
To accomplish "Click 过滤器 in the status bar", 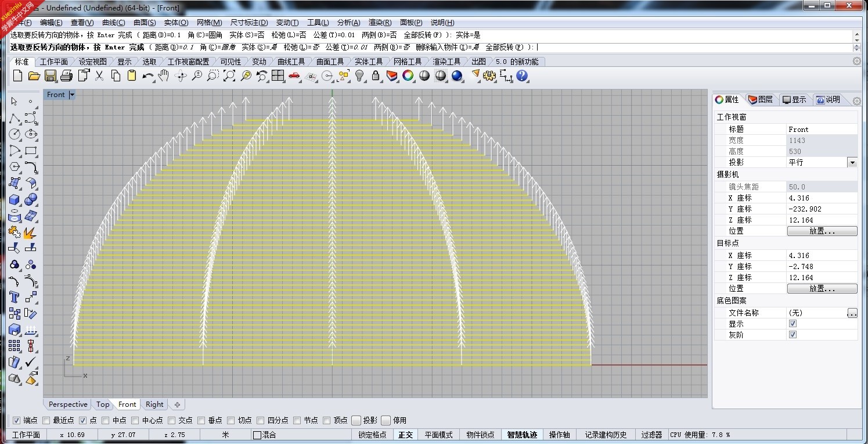I will click(651, 435).
